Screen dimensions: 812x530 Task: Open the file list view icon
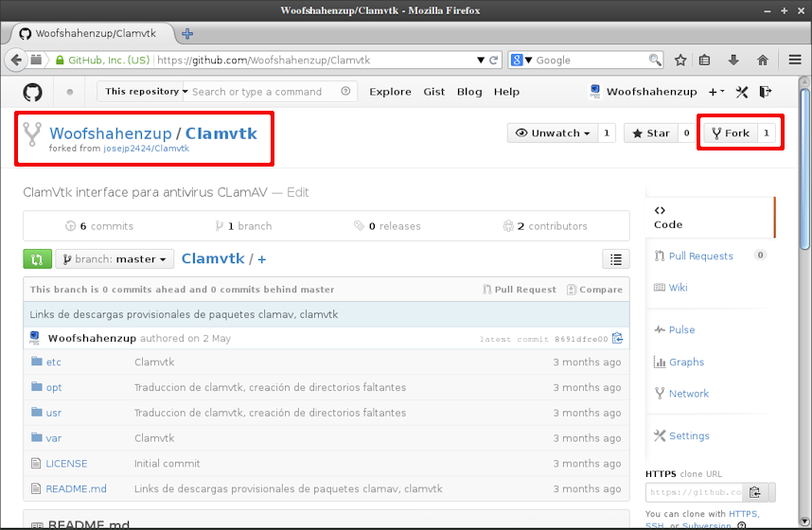(x=616, y=259)
